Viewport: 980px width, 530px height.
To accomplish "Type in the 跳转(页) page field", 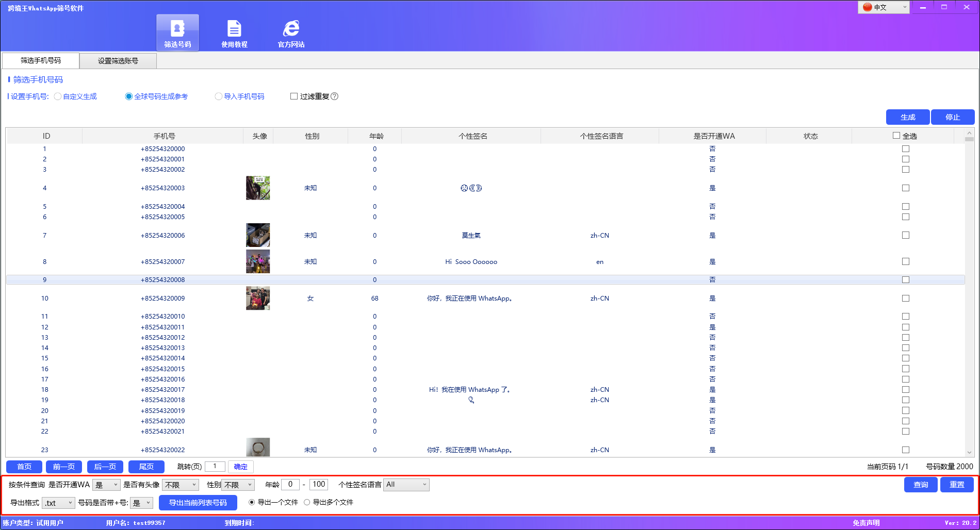I will [x=215, y=466].
